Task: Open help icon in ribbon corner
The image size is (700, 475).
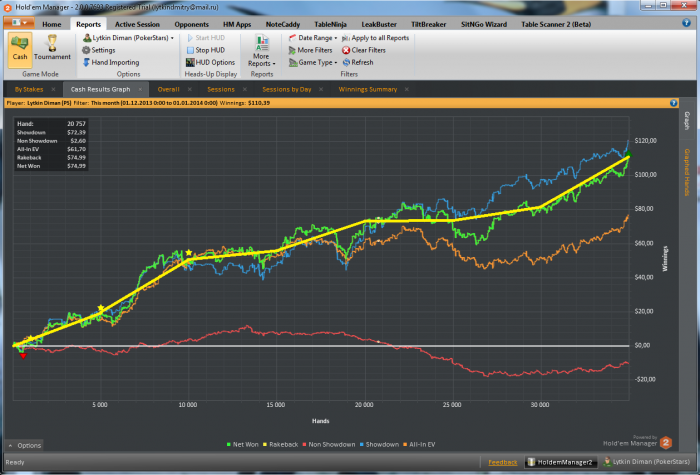Action: pos(686,23)
